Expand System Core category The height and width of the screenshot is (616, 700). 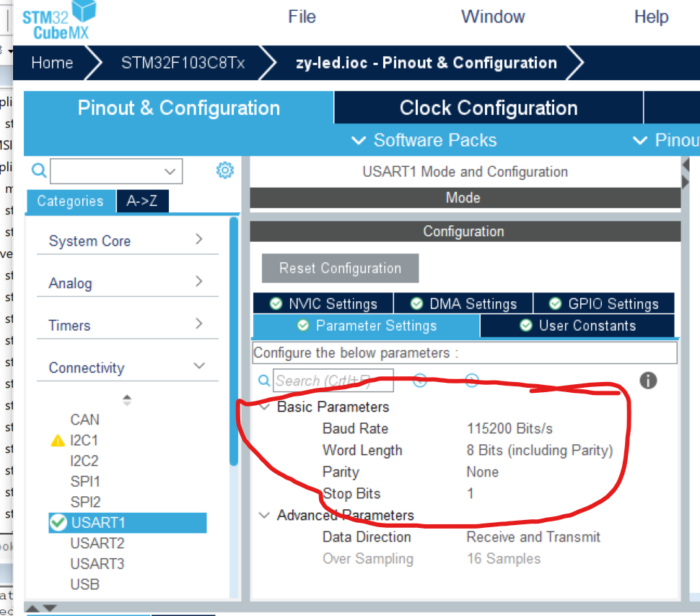[x=127, y=240]
